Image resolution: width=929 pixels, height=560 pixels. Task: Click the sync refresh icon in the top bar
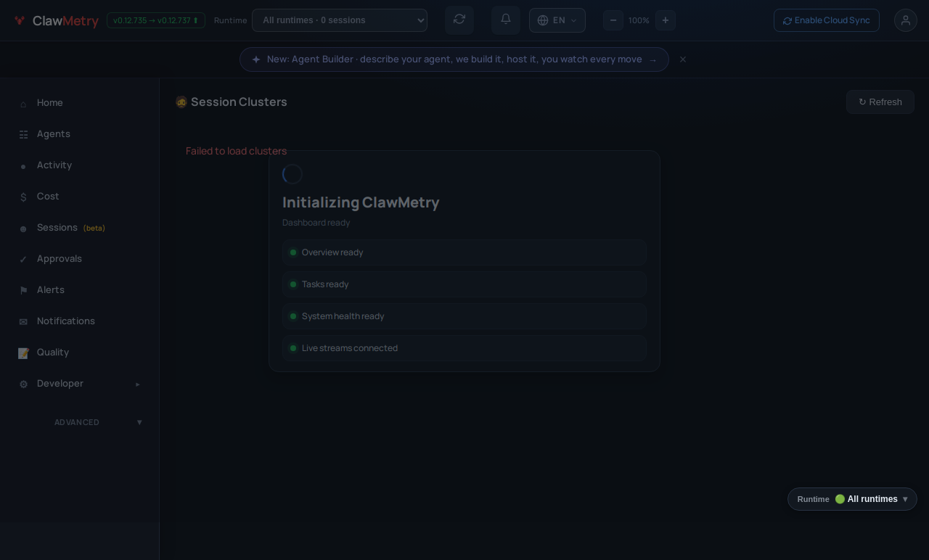coord(459,20)
